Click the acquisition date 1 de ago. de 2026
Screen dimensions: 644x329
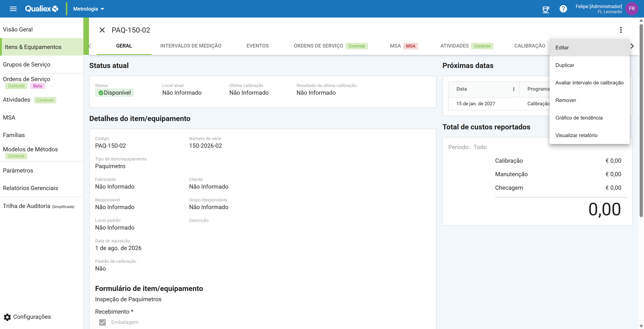118,248
